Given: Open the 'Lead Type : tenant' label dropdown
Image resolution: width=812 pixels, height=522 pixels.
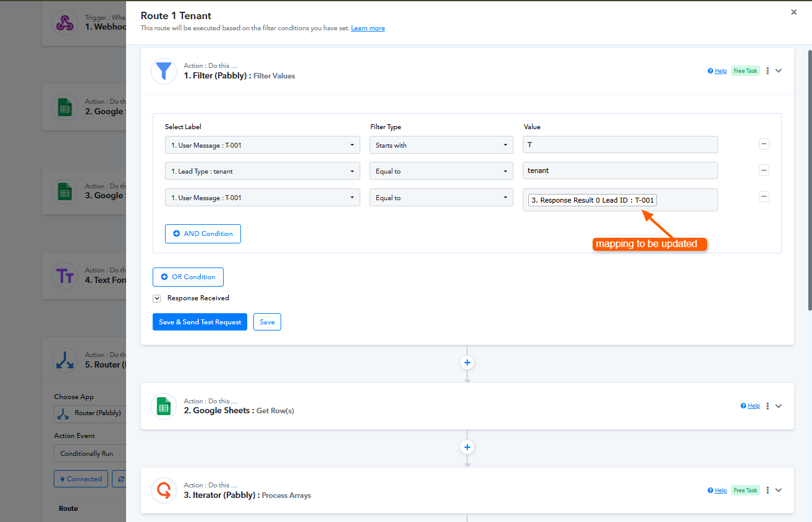Looking at the screenshot, I should 263,171.
